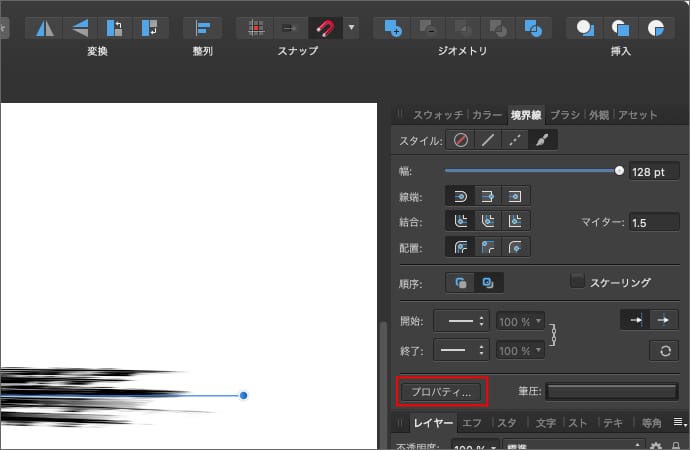Select the round cap (線端) option
The width and height of the screenshot is (690, 450).
coord(461,195)
